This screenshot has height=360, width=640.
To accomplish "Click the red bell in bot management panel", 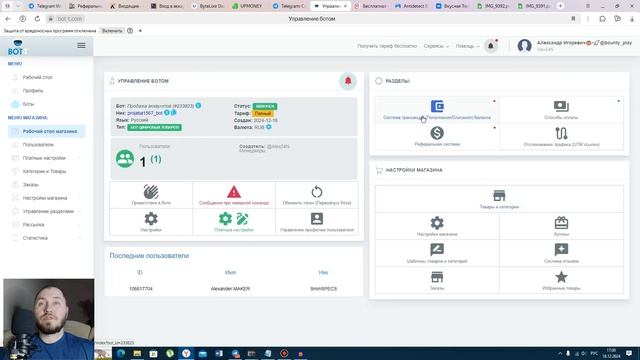I will click(x=348, y=81).
